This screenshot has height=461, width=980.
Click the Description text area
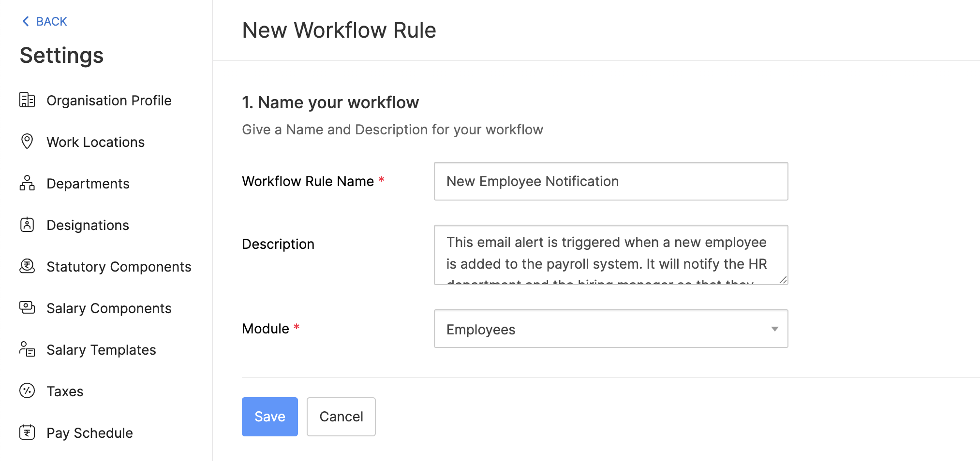pos(611,255)
